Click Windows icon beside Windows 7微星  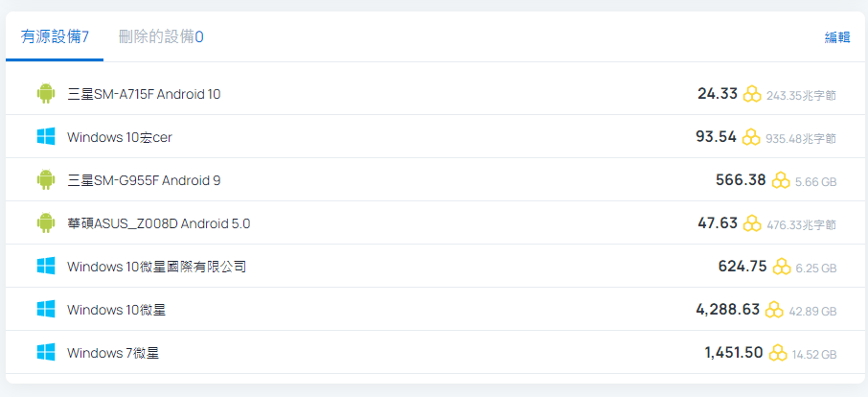[46, 353]
